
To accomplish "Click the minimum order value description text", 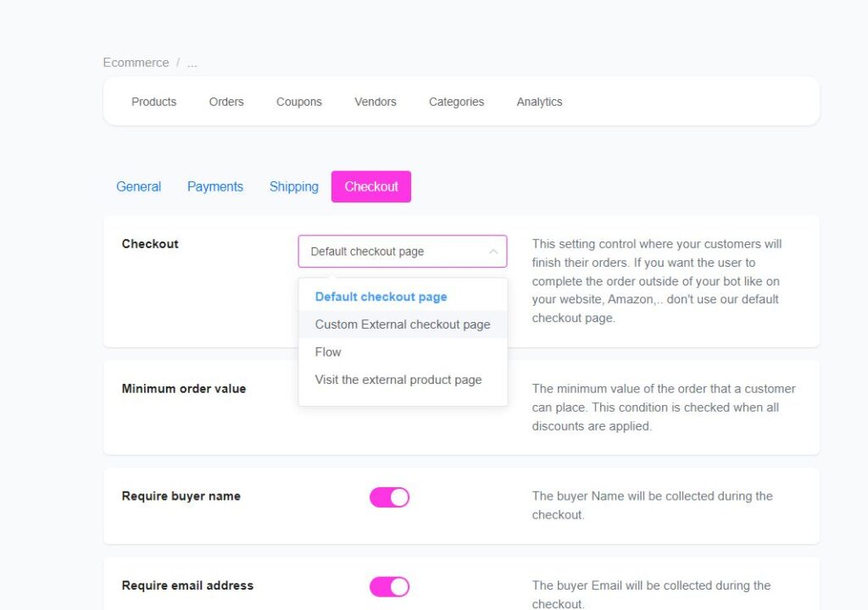I will [664, 408].
